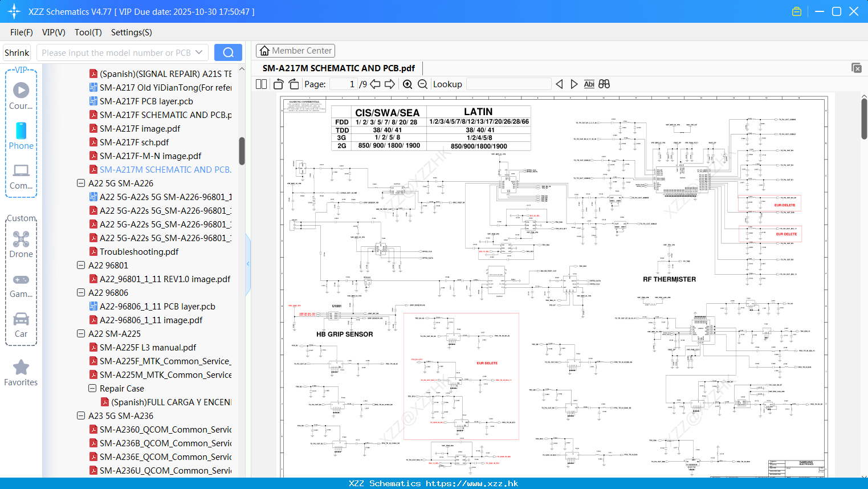This screenshot has width=868, height=489.
Task: Select the Computer category
Action: (21, 176)
